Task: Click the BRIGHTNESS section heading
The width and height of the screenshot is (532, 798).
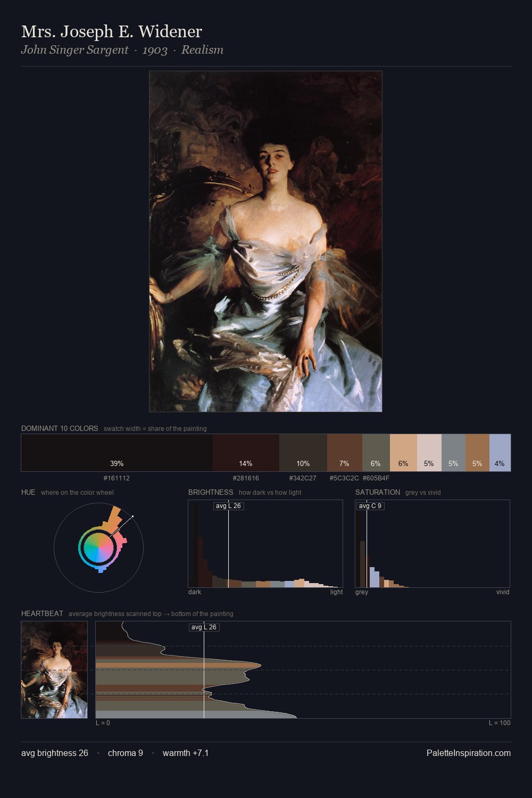Action: pyautogui.click(x=211, y=492)
